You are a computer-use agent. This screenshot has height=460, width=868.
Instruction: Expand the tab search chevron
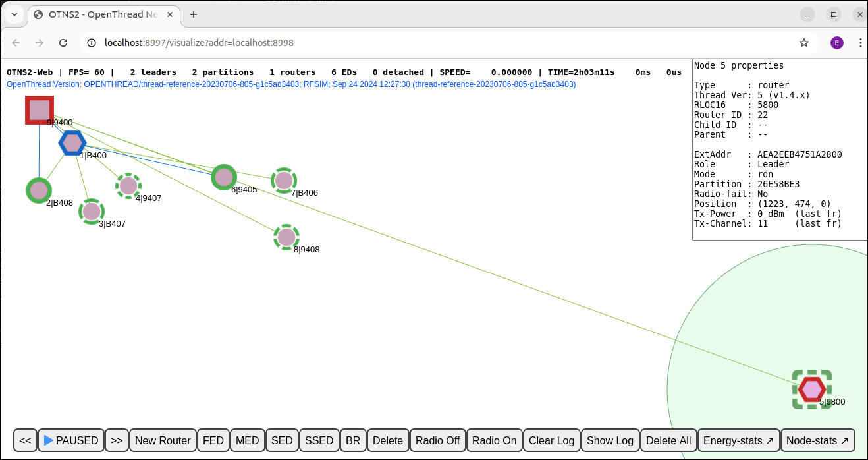pyautogui.click(x=14, y=14)
